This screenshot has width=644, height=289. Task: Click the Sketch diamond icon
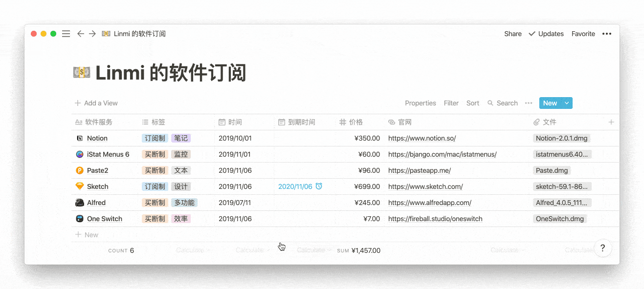(80, 186)
